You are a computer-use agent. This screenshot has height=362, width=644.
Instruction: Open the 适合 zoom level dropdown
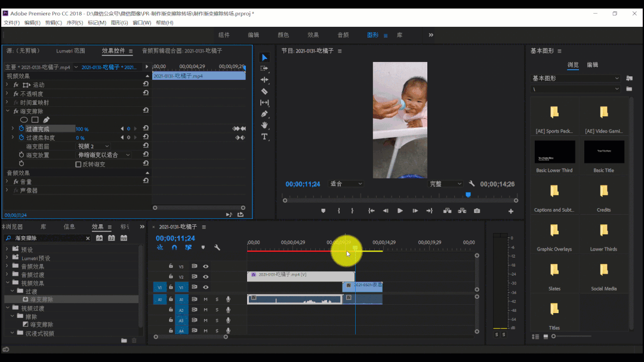[346, 184]
